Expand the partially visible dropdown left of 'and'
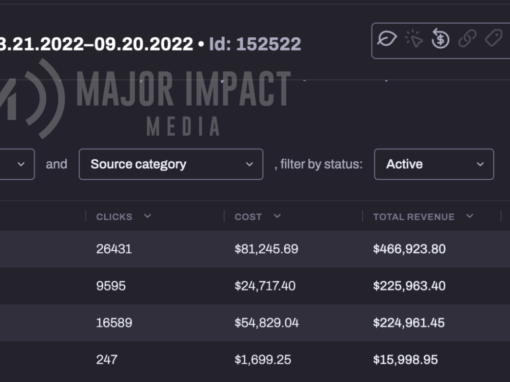The width and height of the screenshot is (510, 382). click(17, 164)
